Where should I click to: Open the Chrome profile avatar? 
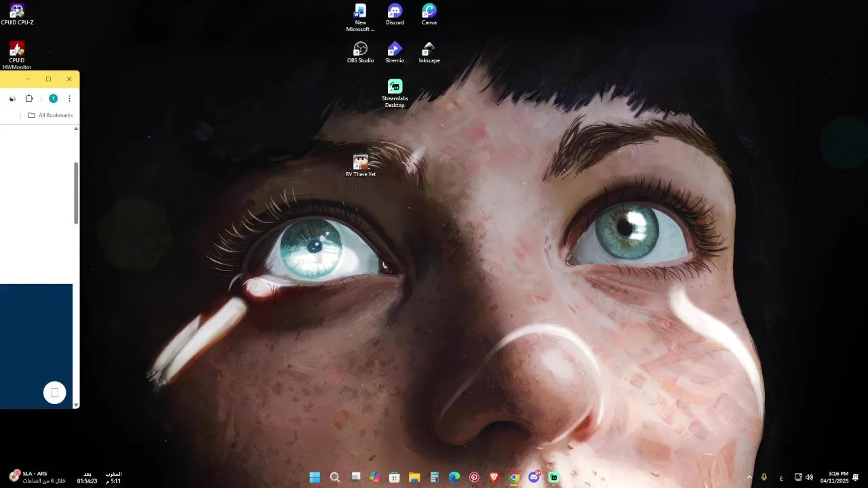53,98
